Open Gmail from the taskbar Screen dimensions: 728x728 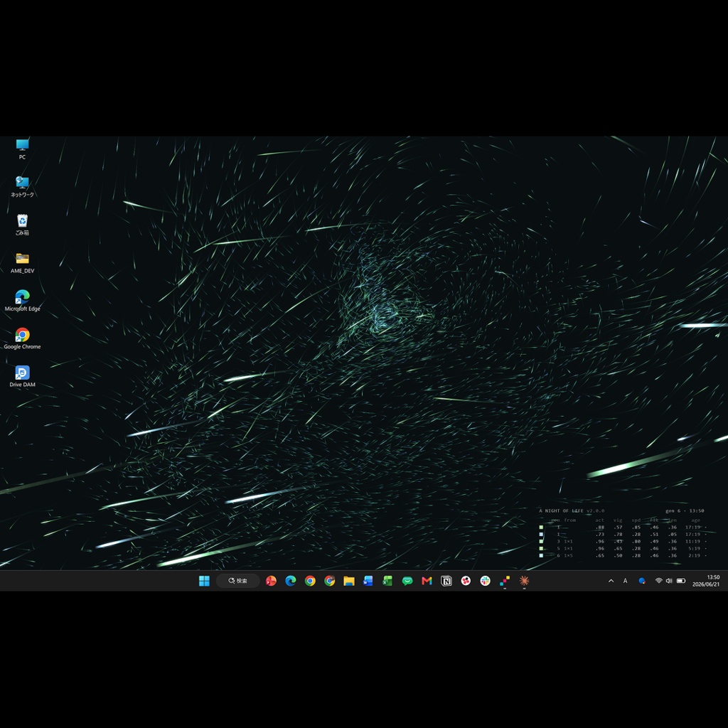(x=427, y=581)
